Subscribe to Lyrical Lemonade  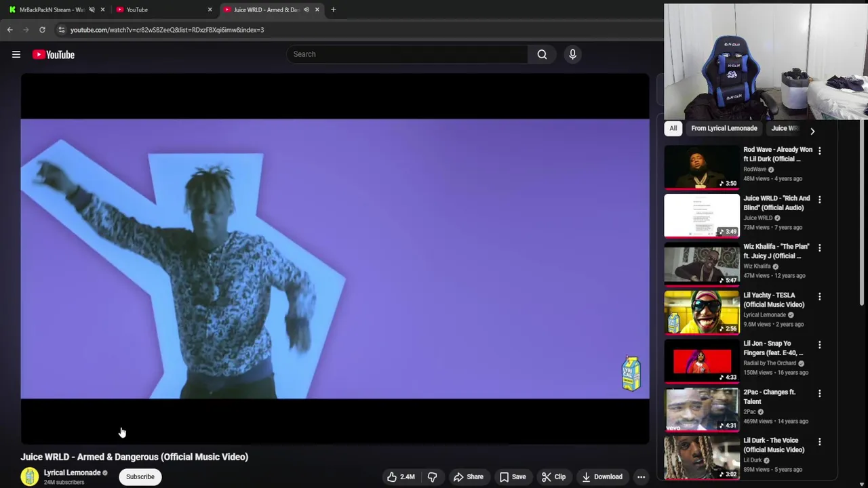140,476
